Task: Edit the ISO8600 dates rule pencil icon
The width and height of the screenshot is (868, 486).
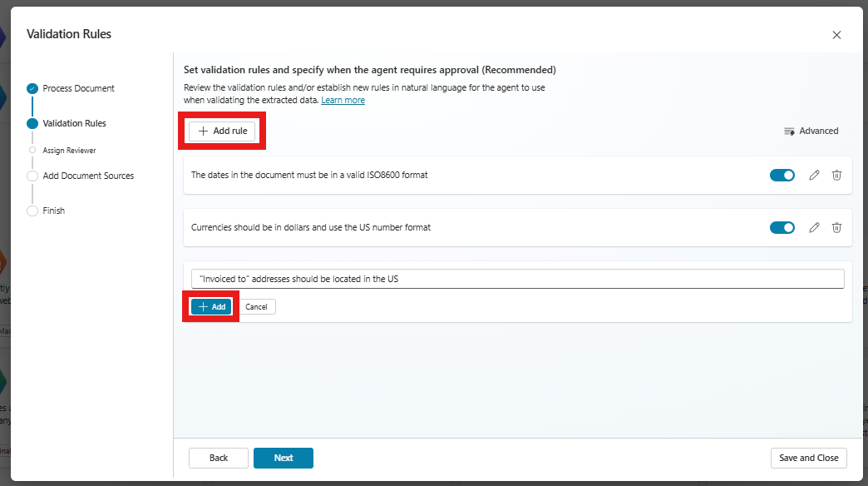Action: coord(814,176)
